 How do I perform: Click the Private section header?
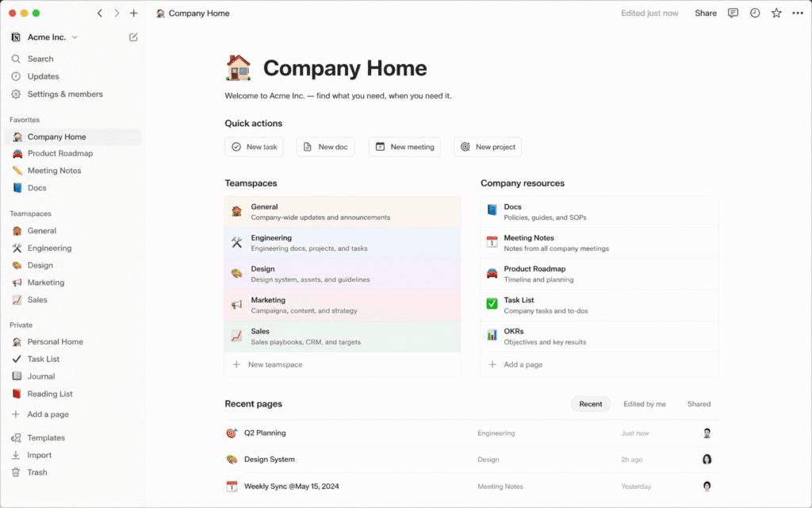point(21,325)
